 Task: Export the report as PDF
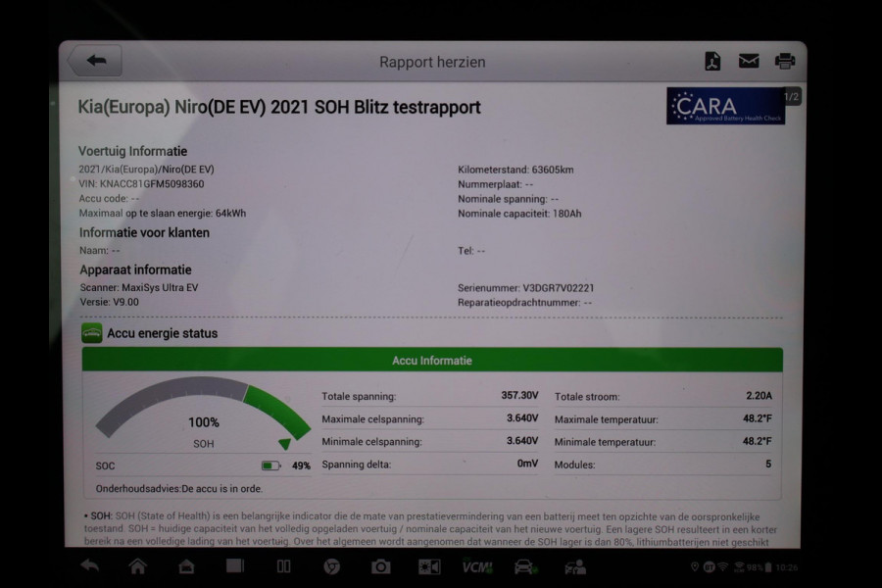point(712,61)
